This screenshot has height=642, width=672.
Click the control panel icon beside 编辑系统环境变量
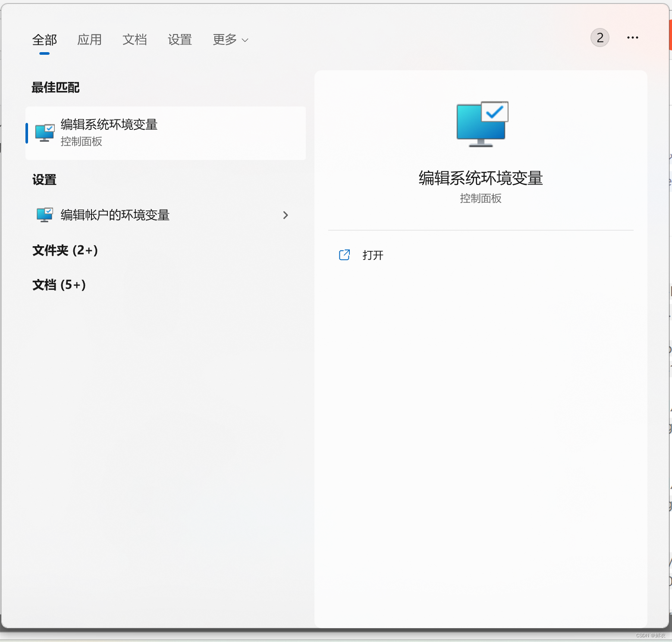44,132
